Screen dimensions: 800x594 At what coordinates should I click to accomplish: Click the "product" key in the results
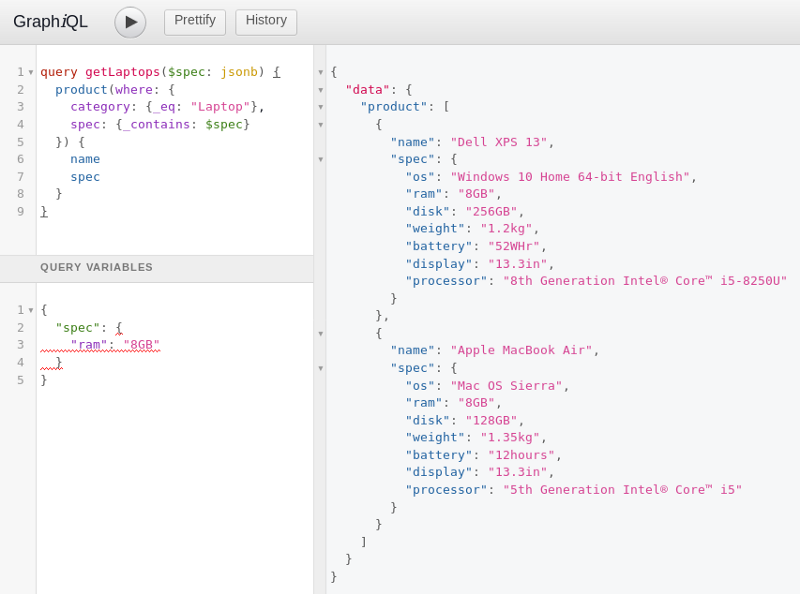tap(394, 107)
